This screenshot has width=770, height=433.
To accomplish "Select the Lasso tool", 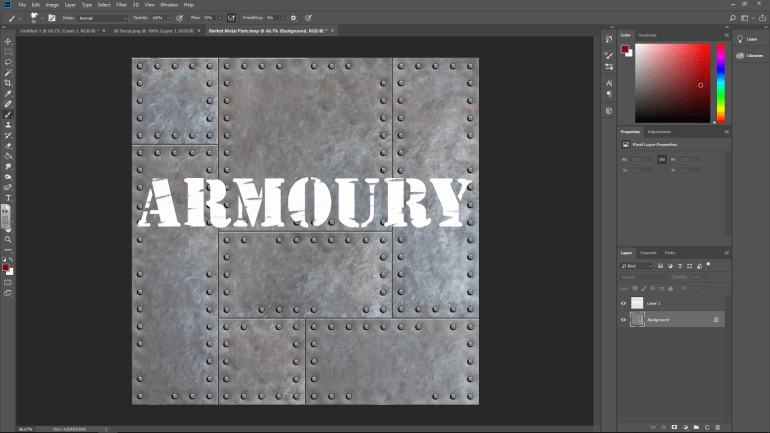I will pyautogui.click(x=8, y=61).
